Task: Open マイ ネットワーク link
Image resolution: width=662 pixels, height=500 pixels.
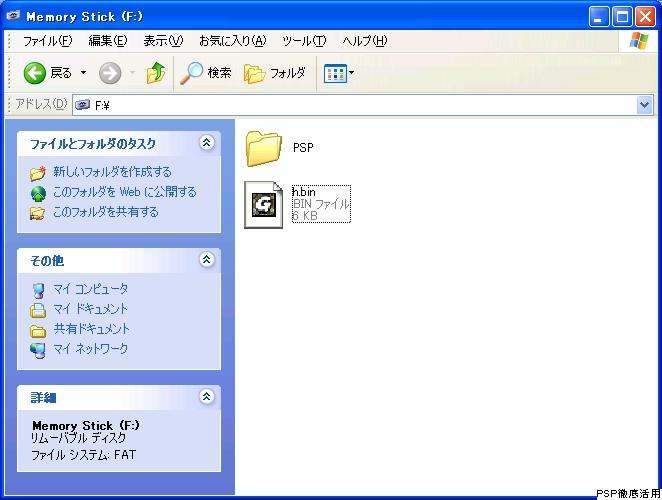Action: tap(90, 348)
